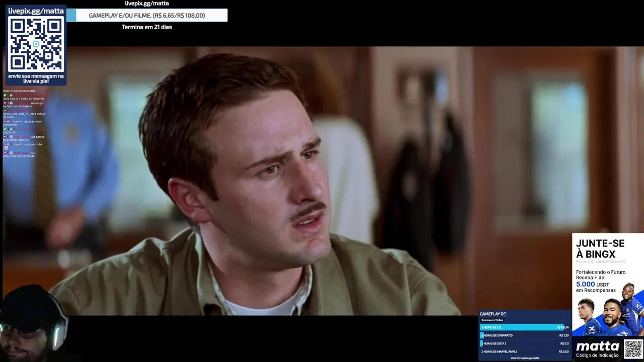Select the '2 HORAS DE MARVEL RIVALS' poll row
The image size is (644, 362).
525,351
